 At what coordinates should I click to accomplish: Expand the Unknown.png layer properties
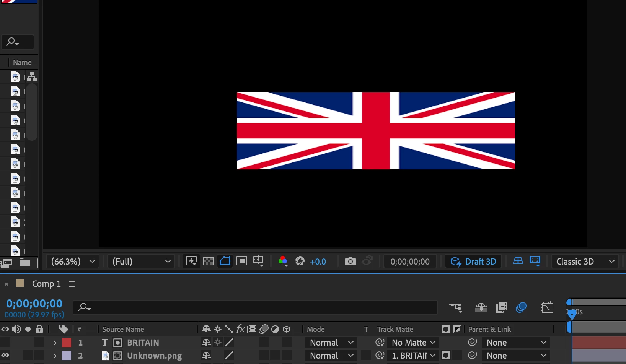(55, 356)
